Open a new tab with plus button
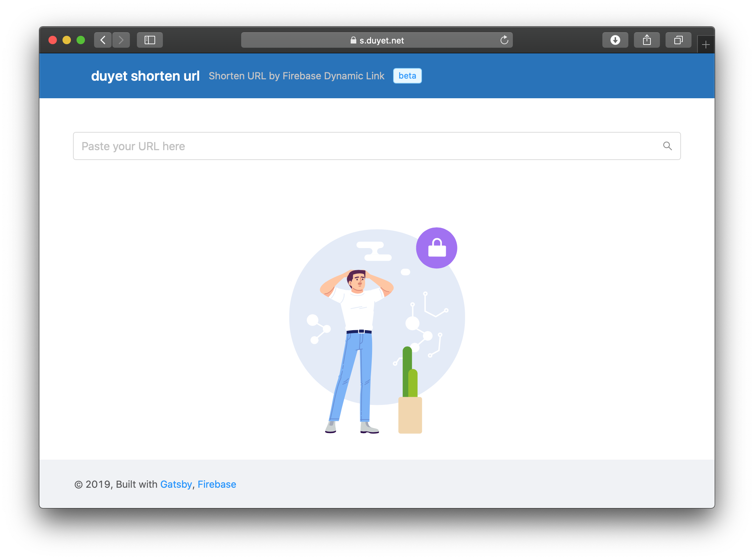This screenshot has height=560, width=754. [x=706, y=45]
